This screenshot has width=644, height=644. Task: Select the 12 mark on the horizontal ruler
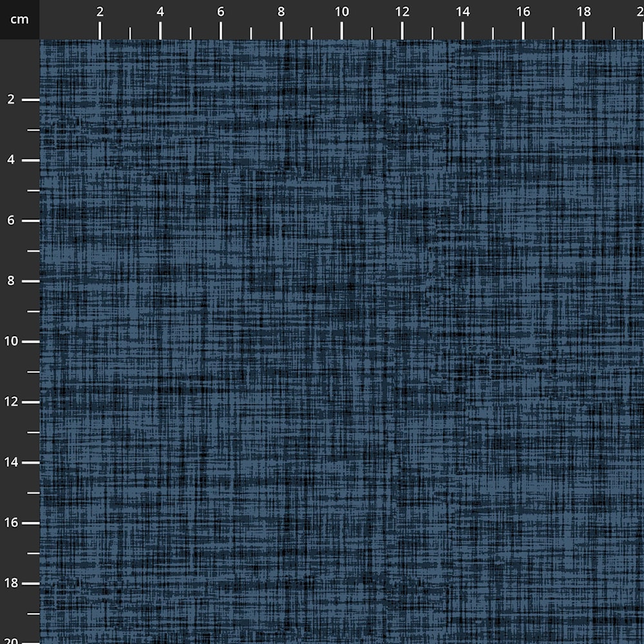pos(402,12)
